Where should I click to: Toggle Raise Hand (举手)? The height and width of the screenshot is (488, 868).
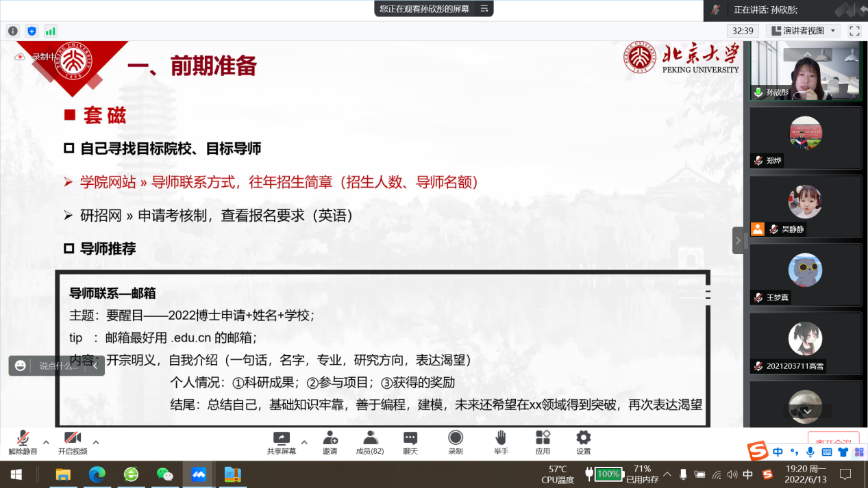(x=501, y=441)
